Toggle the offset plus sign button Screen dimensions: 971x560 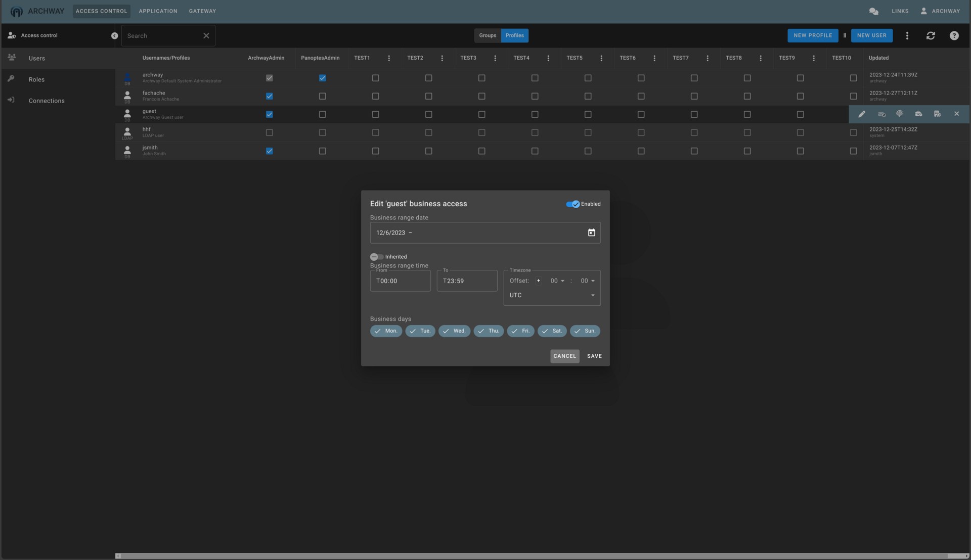538,281
